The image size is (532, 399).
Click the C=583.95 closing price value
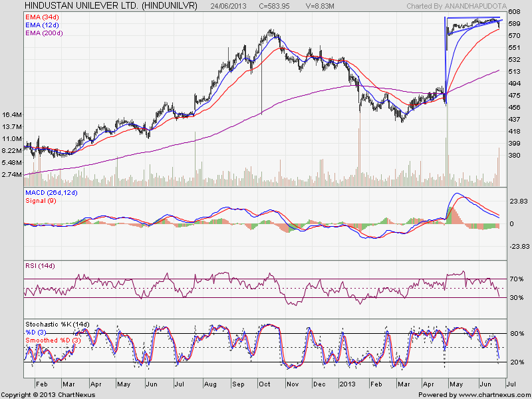coord(274,6)
